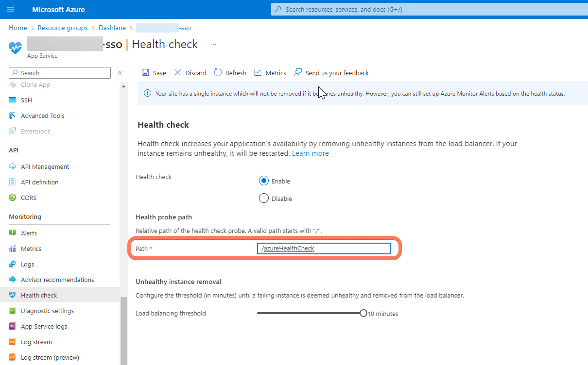This screenshot has width=588, height=365.
Task: Click the sidebar vertical scrollbar
Action: [123, 330]
